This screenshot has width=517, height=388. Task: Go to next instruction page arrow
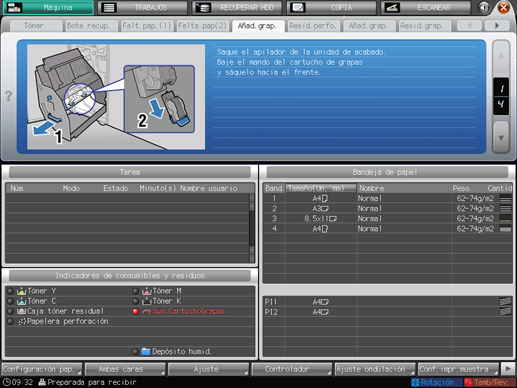pyautogui.click(x=501, y=137)
